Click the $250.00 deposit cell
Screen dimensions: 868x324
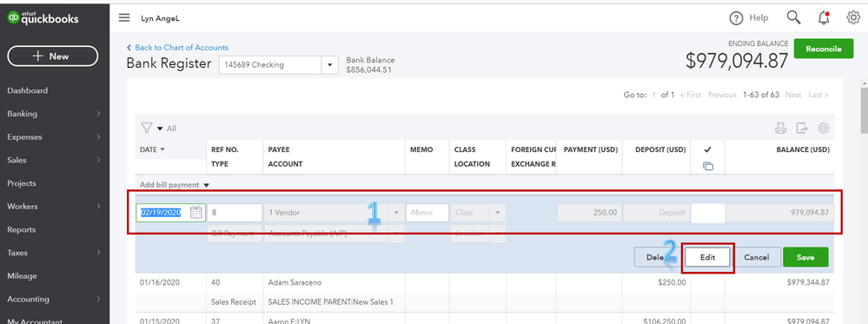pyautogui.click(x=673, y=282)
